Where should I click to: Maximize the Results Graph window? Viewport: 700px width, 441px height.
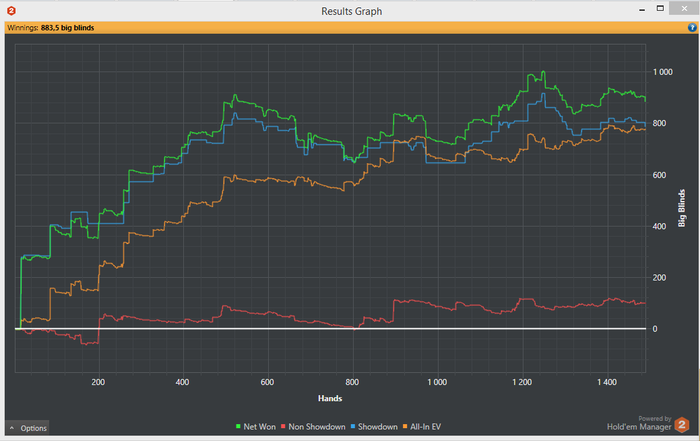point(660,8)
